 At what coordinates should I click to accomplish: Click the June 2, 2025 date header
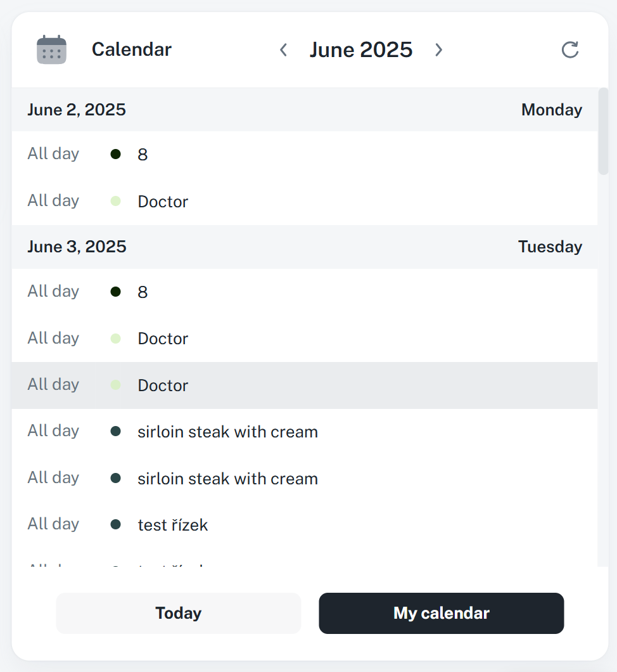tap(77, 110)
